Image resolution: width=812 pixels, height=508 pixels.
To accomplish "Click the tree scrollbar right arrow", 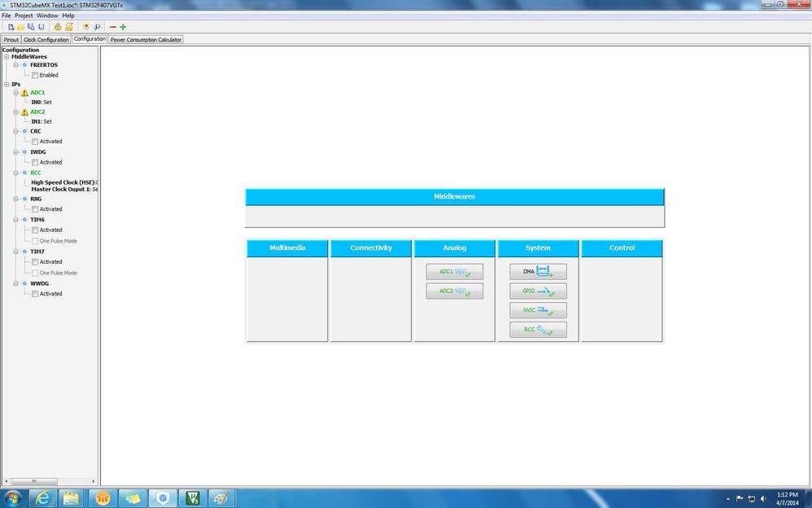I will [94, 482].
